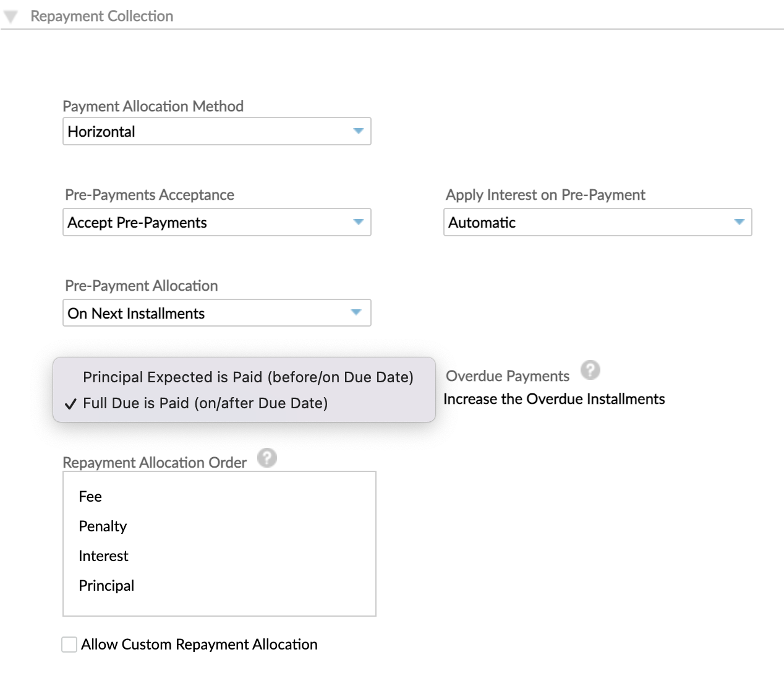The image size is (784, 673).
Task: Click the Apply Interest on Pre-Payment dropdown arrow
Action: [740, 222]
